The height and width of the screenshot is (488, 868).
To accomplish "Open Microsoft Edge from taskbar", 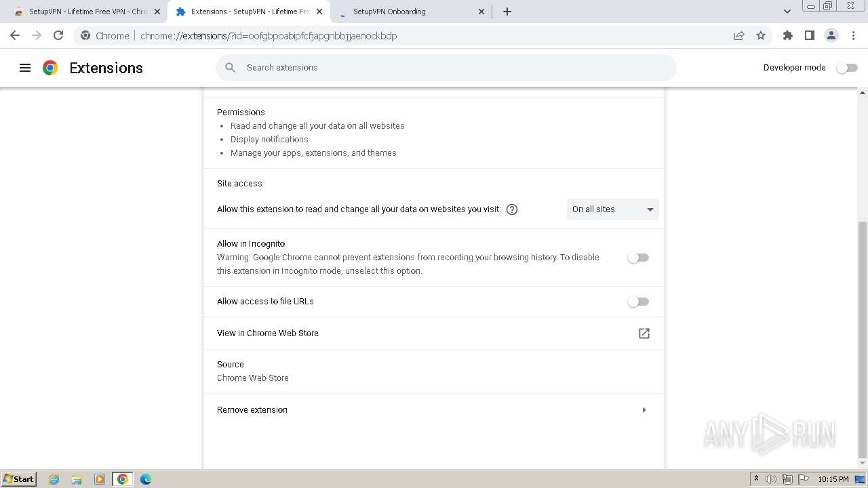I will pyautogui.click(x=146, y=479).
